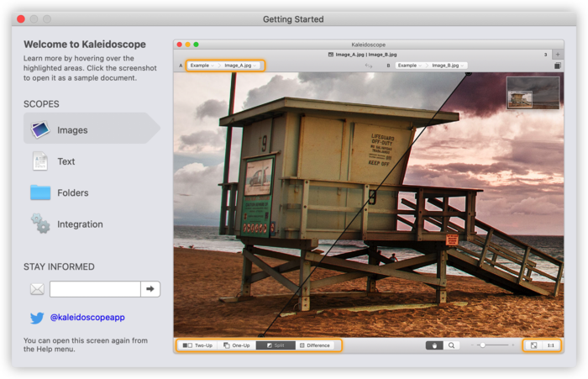Click the zoom out minus sign
The width and height of the screenshot is (588, 379).
(x=472, y=345)
